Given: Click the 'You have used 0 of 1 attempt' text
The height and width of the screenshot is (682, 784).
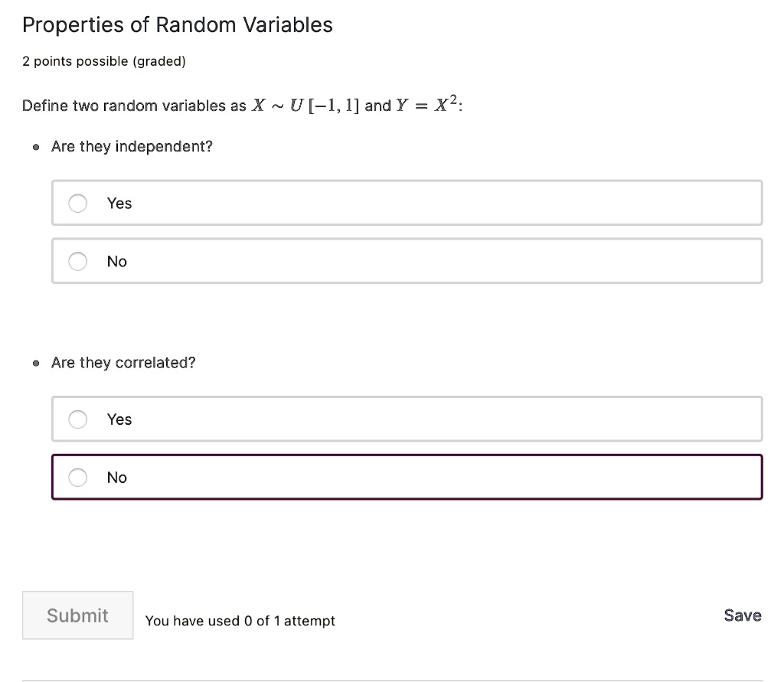Looking at the screenshot, I should click(240, 621).
